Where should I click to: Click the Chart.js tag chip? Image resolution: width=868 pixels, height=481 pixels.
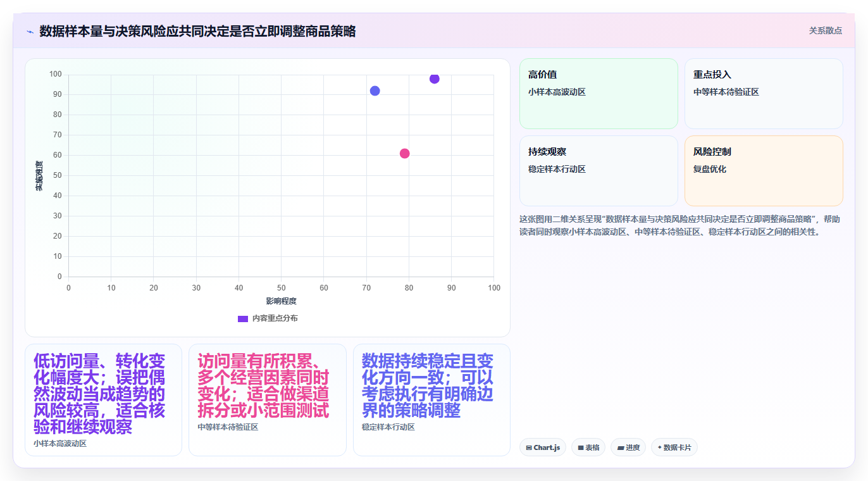coord(542,447)
